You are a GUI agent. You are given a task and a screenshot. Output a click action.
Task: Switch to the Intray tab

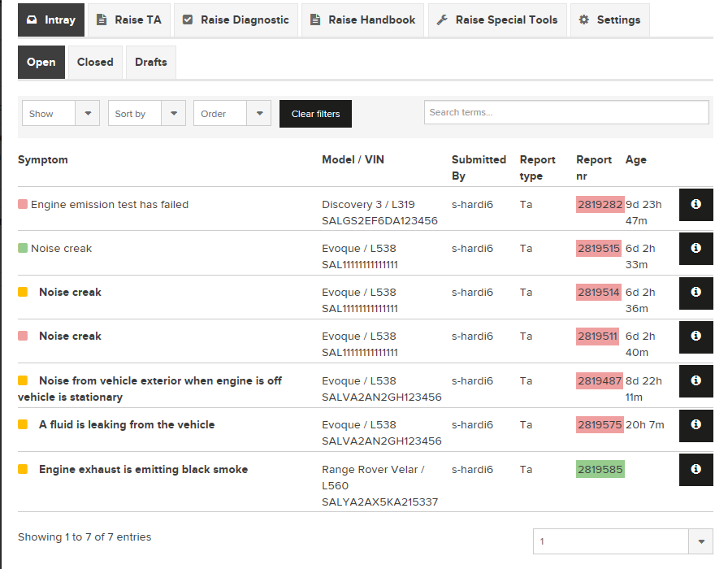(51, 20)
